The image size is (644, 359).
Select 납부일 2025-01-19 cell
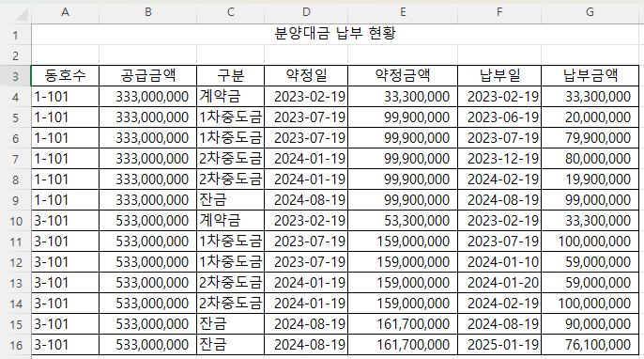[499, 345]
